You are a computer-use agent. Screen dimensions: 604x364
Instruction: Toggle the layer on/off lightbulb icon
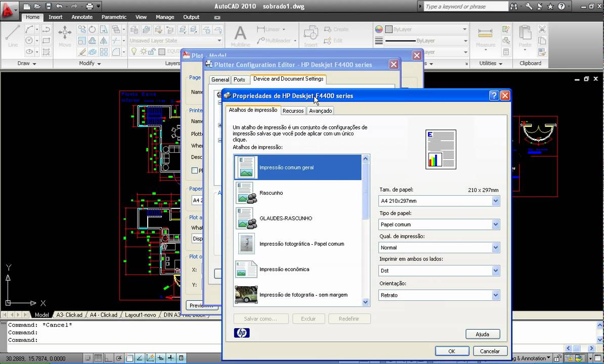pyautogui.click(x=134, y=52)
